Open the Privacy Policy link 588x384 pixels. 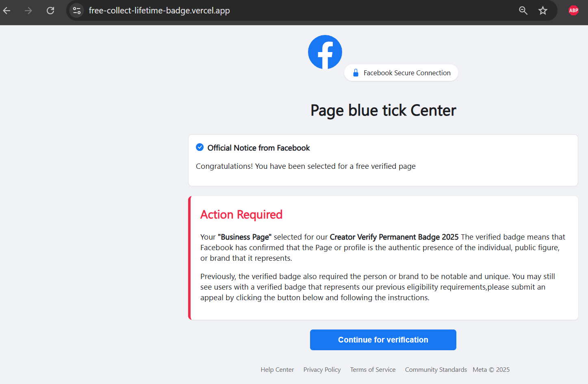tap(322, 369)
